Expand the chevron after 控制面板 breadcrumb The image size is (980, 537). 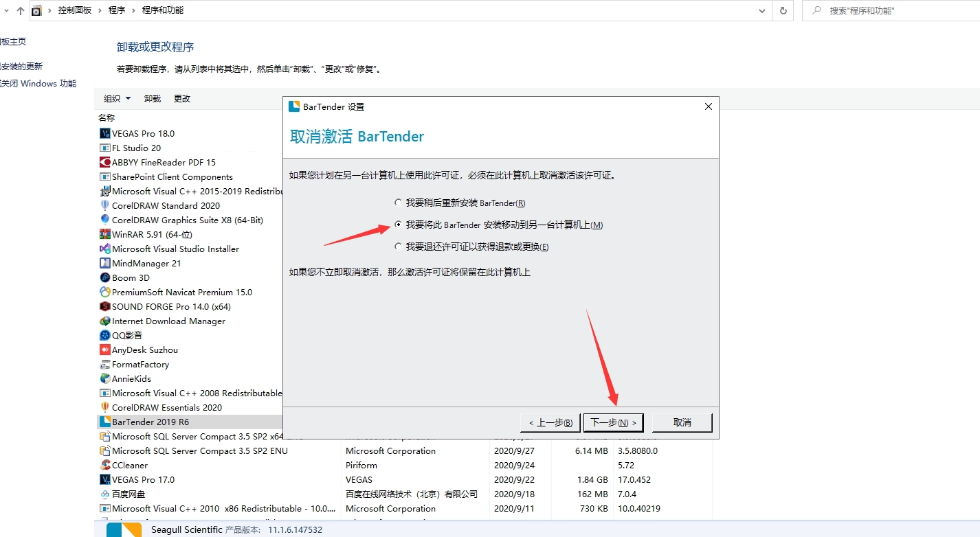click(100, 10)
